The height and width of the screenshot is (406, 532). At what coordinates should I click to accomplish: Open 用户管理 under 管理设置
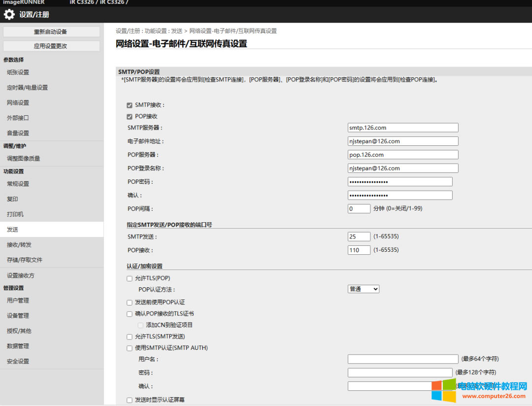18,301
